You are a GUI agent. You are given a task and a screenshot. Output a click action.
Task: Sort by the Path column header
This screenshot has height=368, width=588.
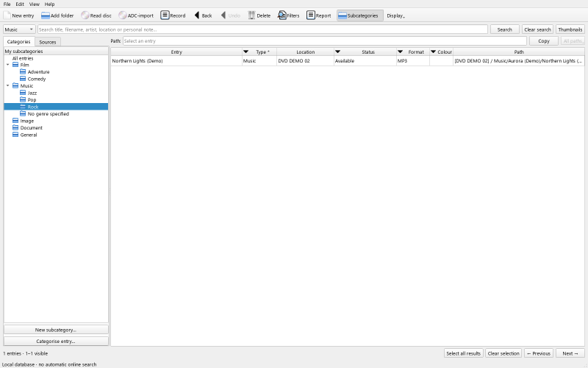519,52
